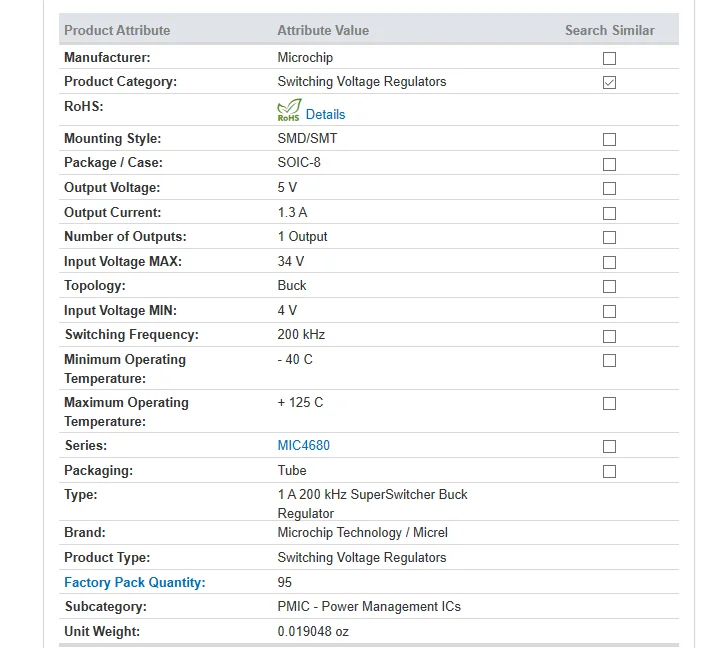
Task: Enable the Package / Case checkbox
Action: pyautogui.click(x=609, y=164)
